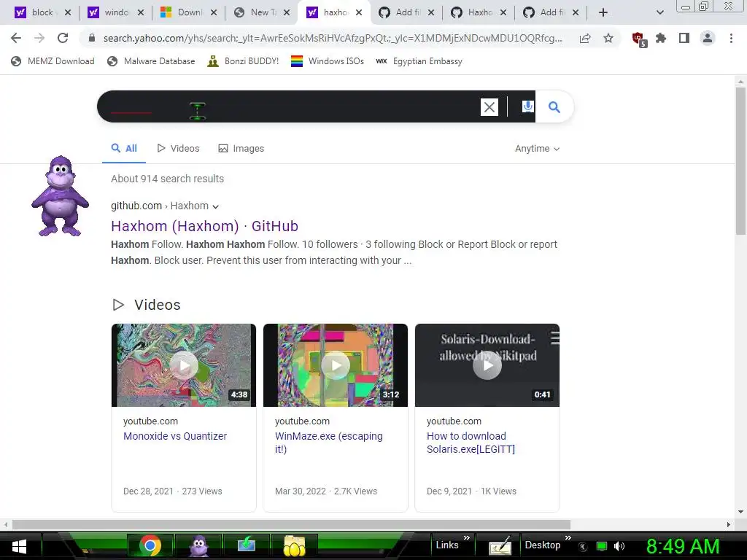Image resolution: width=747 pixels, height=560 pixels.
Task: Open the tab list dropdown arrow
Action: [x=659, y=12]
